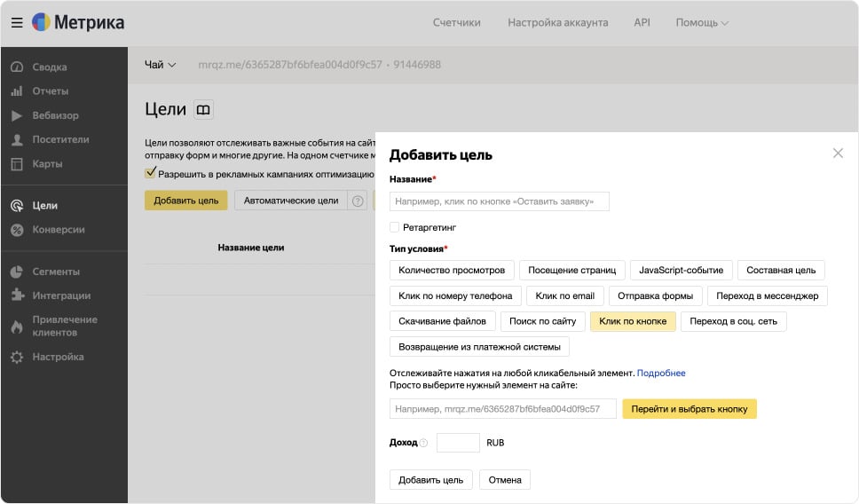The image size is (859, 504).
Task: Click the Посетители person icon
Action: (17, 139)
